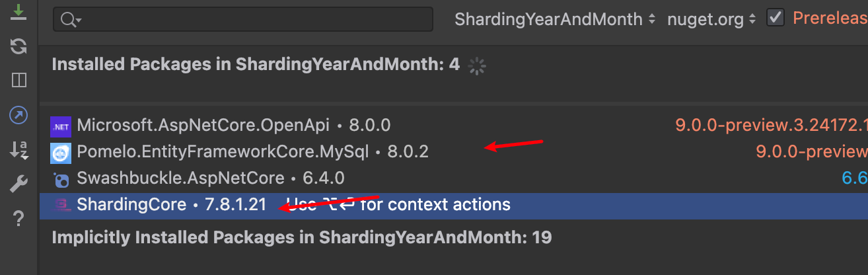The image size is (868, 275).
Task: Click the Swashbuckle package icon
Action: 61,179
